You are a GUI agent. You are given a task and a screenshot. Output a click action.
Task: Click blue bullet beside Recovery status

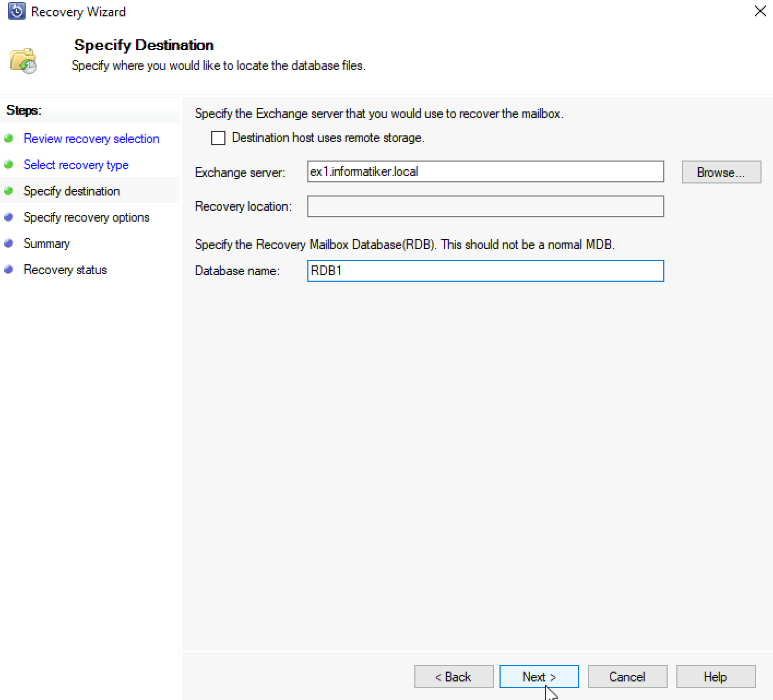(8, 269)
